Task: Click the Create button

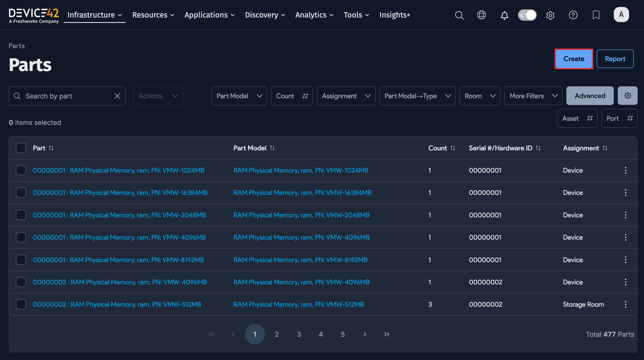Action: tap(574, 59)
